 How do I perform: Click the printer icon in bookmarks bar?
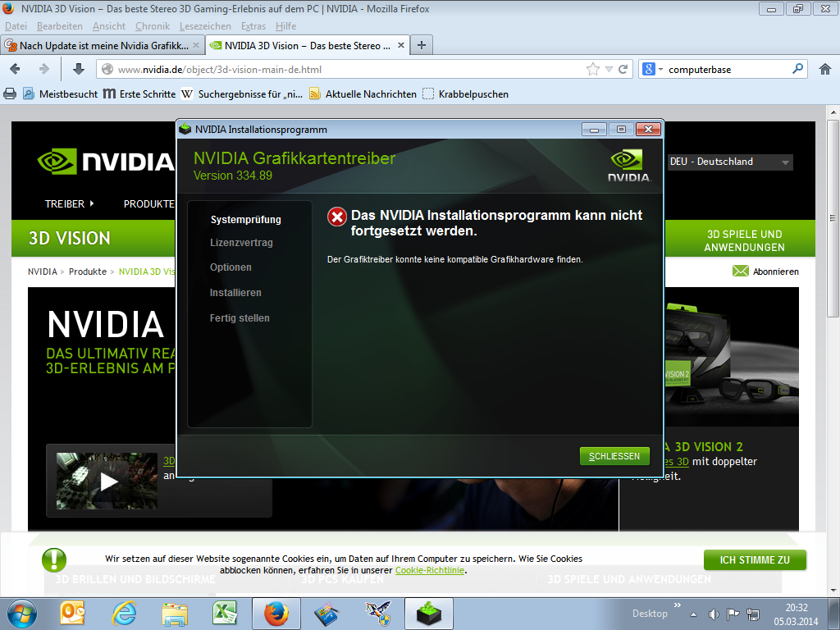(x=10, y=94)
